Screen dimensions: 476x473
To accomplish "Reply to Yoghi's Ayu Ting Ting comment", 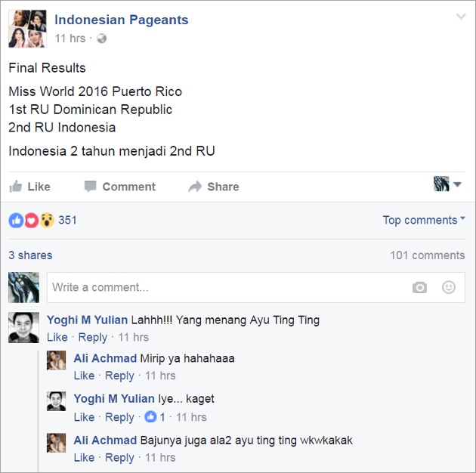I will (93, 337).
